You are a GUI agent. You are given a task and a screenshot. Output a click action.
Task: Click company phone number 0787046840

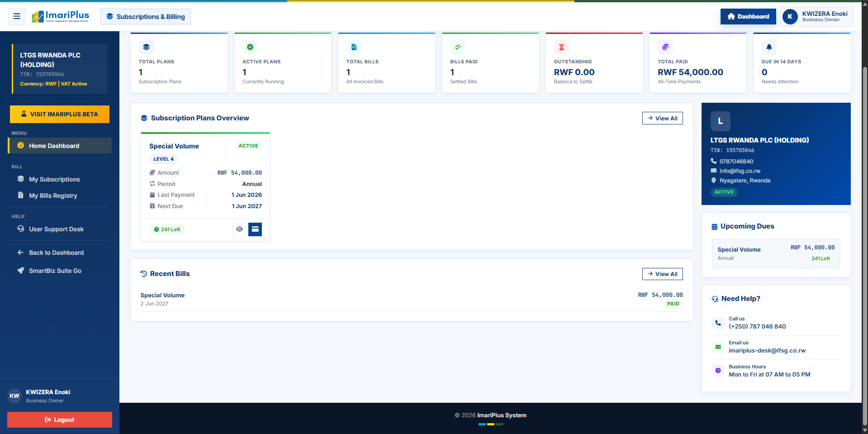point(736,162)
